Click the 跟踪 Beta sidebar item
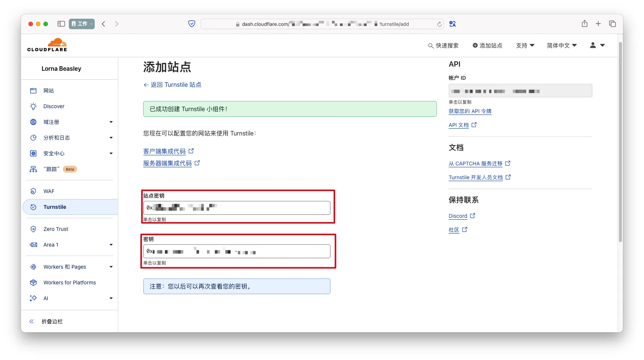The width and height of the screenshot is (644, 360). pos(60,169)
